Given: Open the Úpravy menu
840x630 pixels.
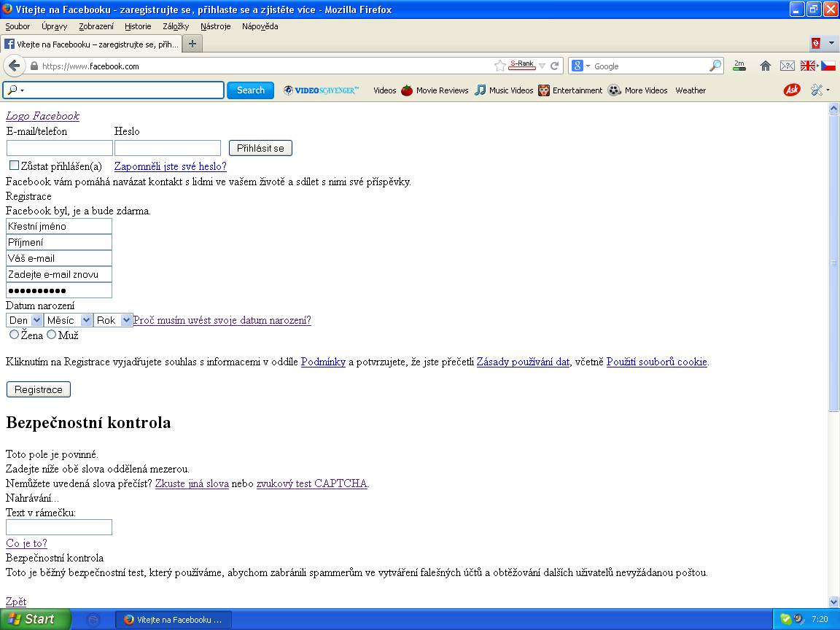Looking at the screenshot, I should pyautogui.click(x=55, y=26).
